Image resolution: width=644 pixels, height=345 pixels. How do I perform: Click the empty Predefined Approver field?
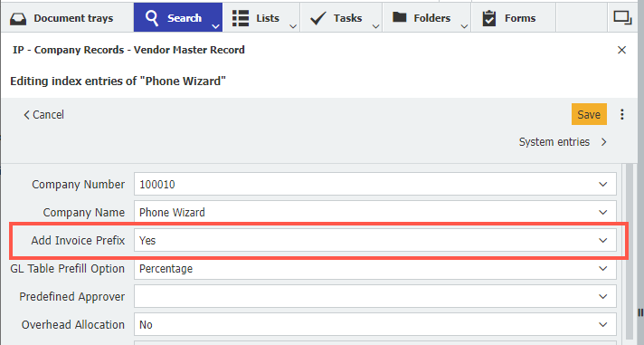pyautogui.click(x=375, y=296)
